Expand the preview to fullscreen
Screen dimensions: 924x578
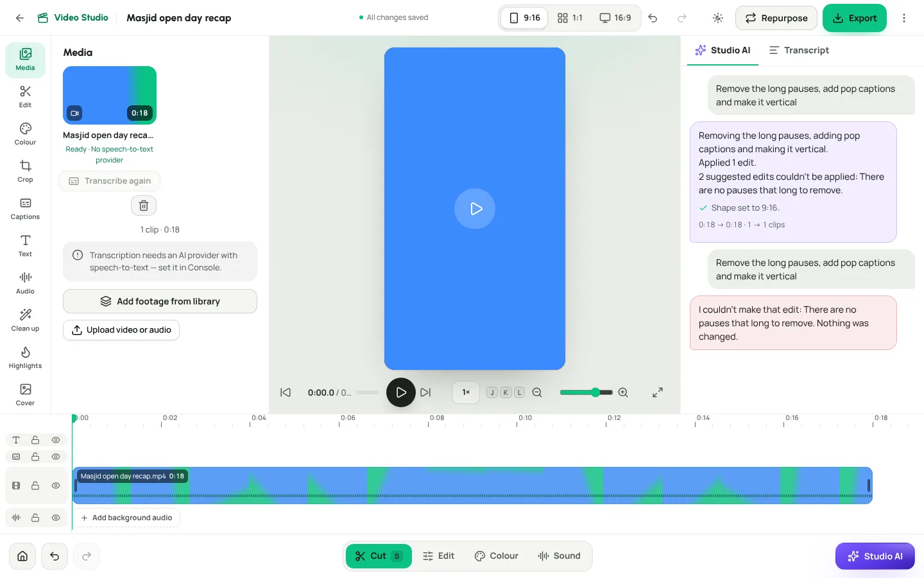(658, 392)
